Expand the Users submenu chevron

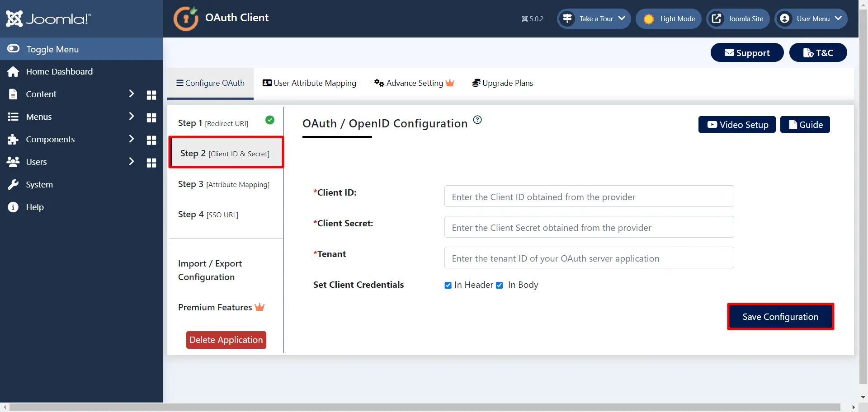click(x=132, y=161)
